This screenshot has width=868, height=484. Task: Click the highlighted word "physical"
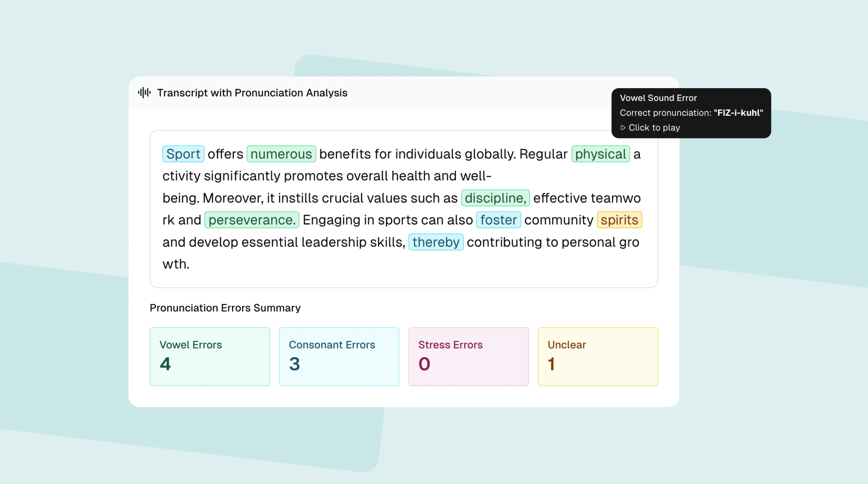600,154
